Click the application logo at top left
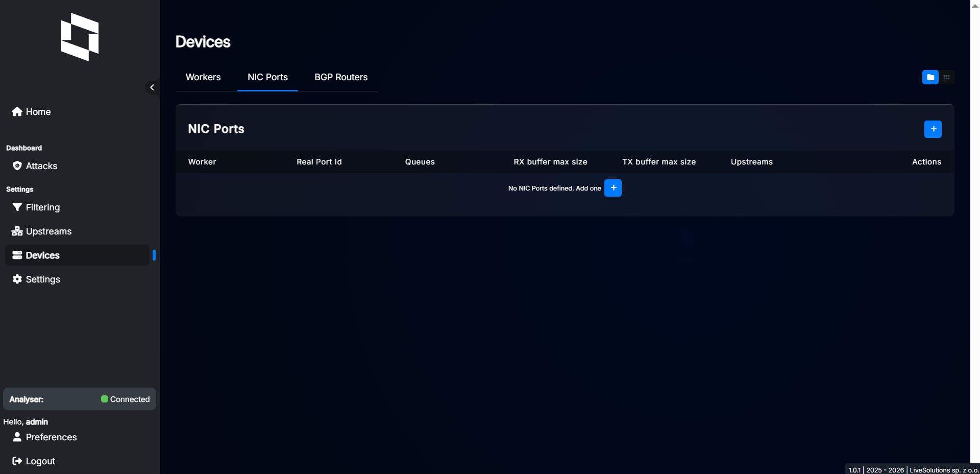This screenshot has height=474, width=980. click(x=79, y=37)
